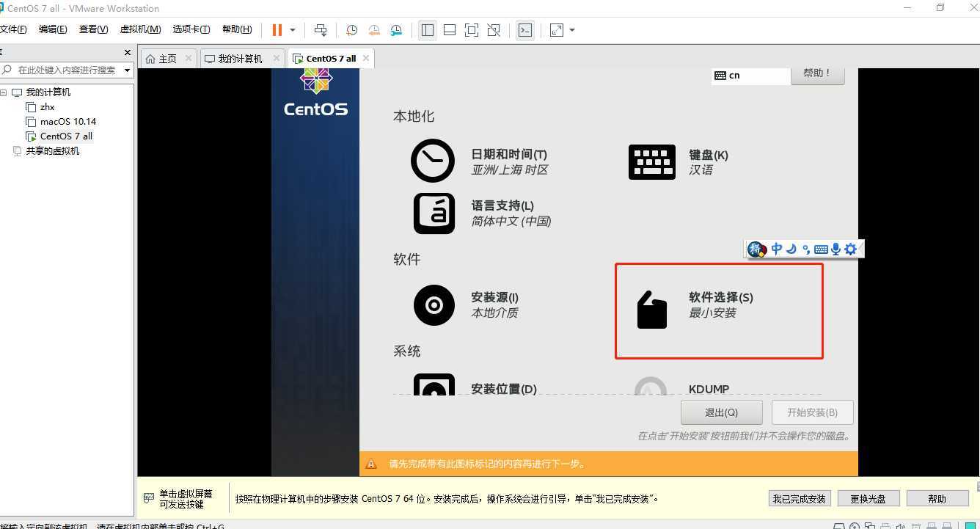Click the 软件选择(S) label
980x529 pixels.
click(721, 298)
